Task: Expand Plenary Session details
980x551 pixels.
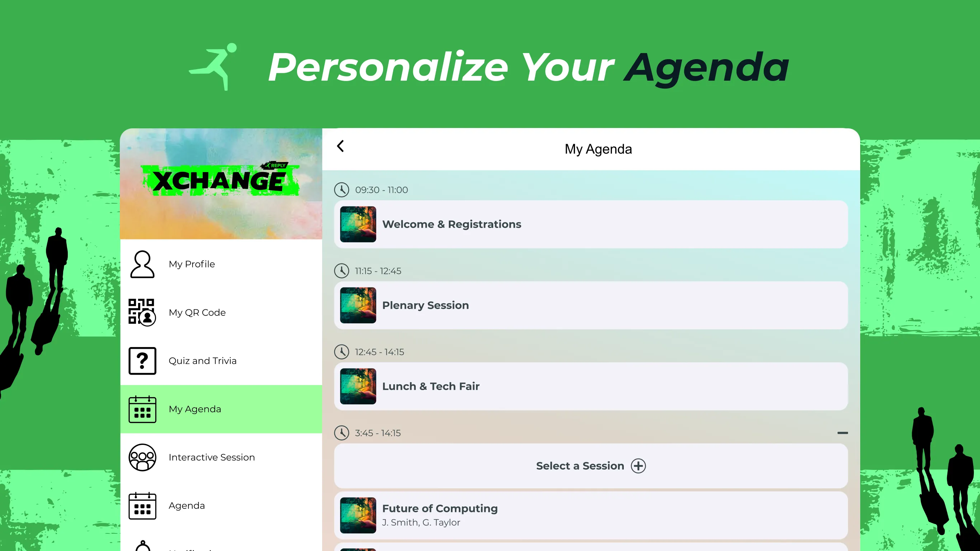Action: click(590, 305)
